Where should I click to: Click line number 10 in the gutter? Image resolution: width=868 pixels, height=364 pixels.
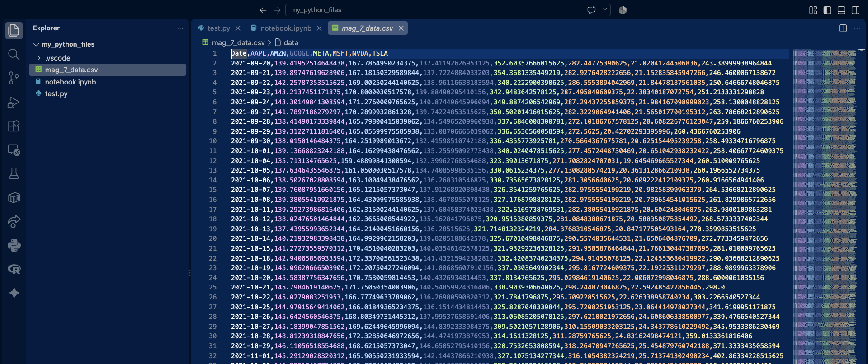click(213, 141)
